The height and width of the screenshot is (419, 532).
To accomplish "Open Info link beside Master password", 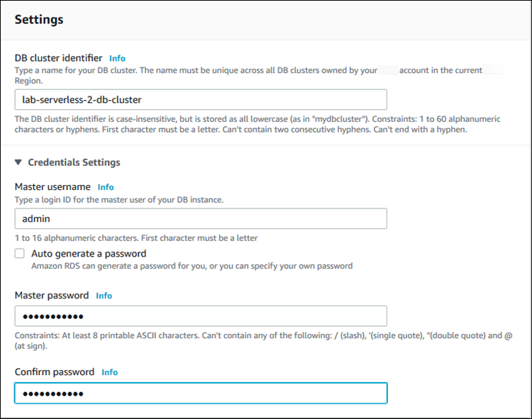I will coord(104,296).
